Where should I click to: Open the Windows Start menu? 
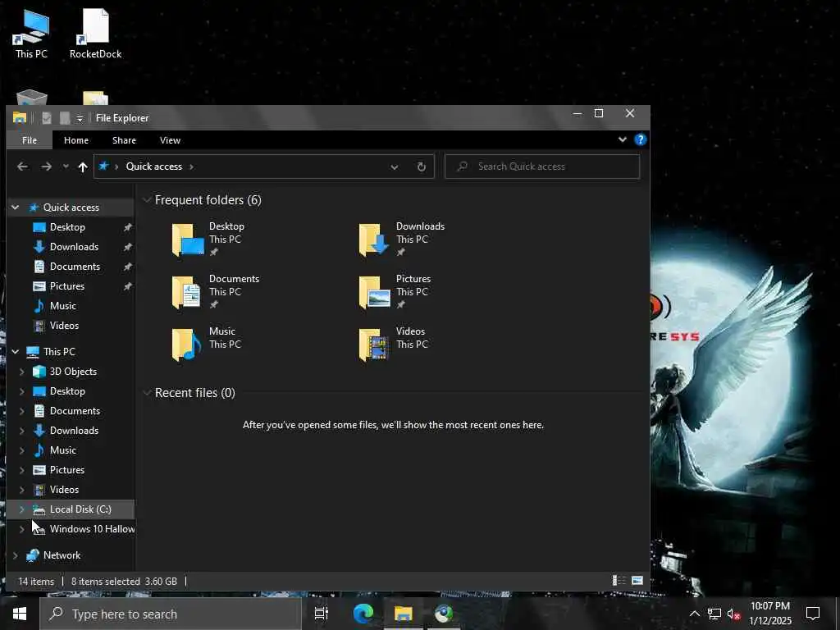coord(20,614)
